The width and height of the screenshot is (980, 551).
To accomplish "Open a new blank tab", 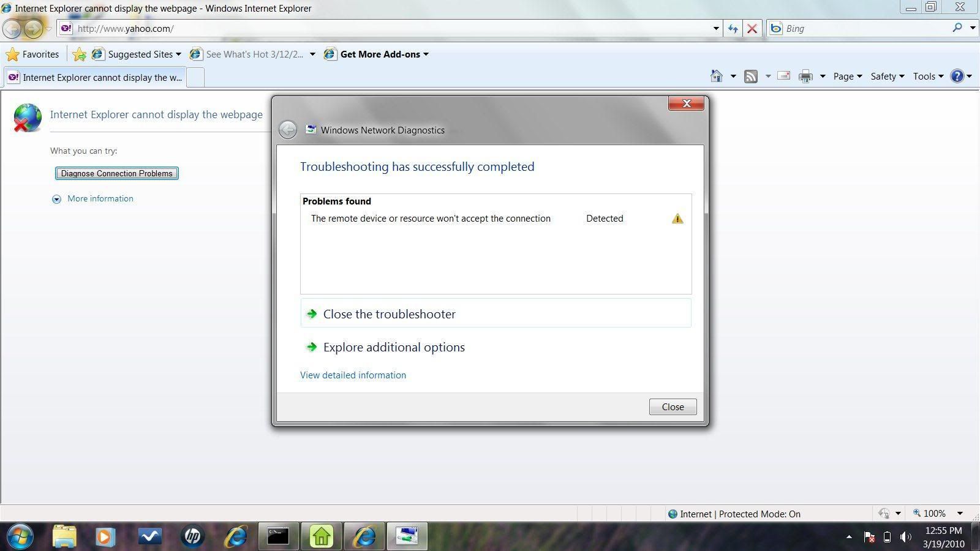I will coord(195,78).
